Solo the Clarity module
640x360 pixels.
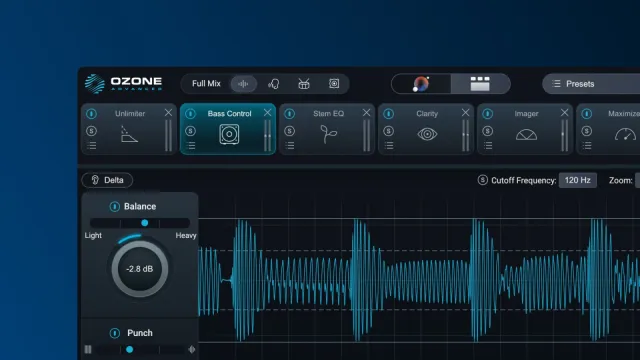389,131
